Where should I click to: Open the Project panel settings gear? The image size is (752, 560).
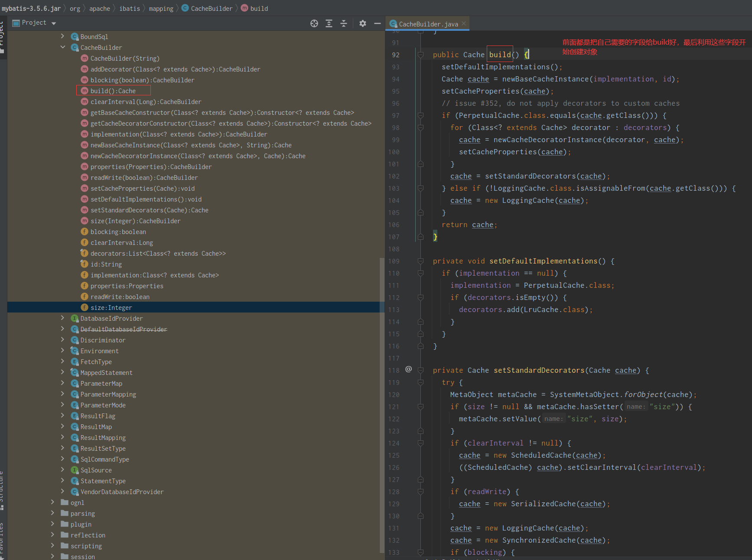[x=362, y=23]
